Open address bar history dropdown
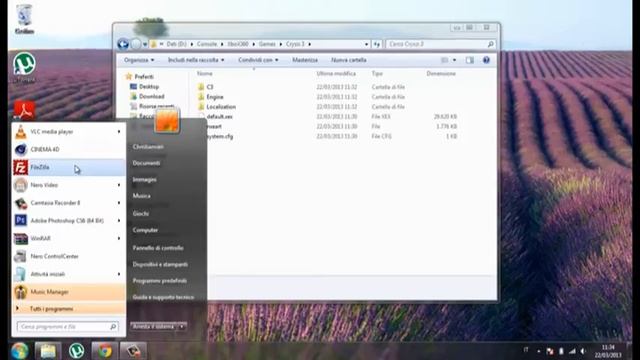 366,44
